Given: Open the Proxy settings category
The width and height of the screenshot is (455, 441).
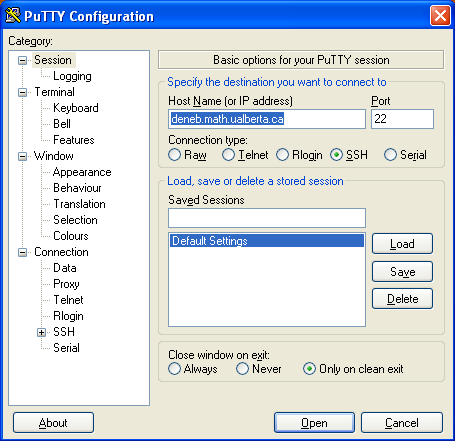Looking at the screenshot, I should click(x=66, y=284).
